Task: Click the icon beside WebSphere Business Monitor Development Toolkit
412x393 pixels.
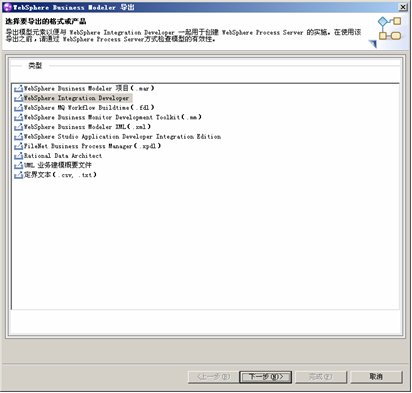Action: point(18,118)
